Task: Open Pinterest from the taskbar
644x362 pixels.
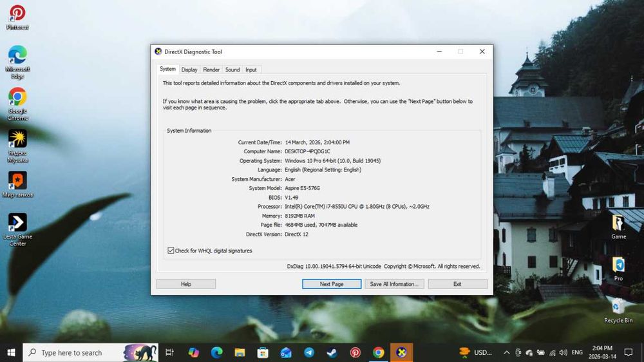Action: point(355,352)
